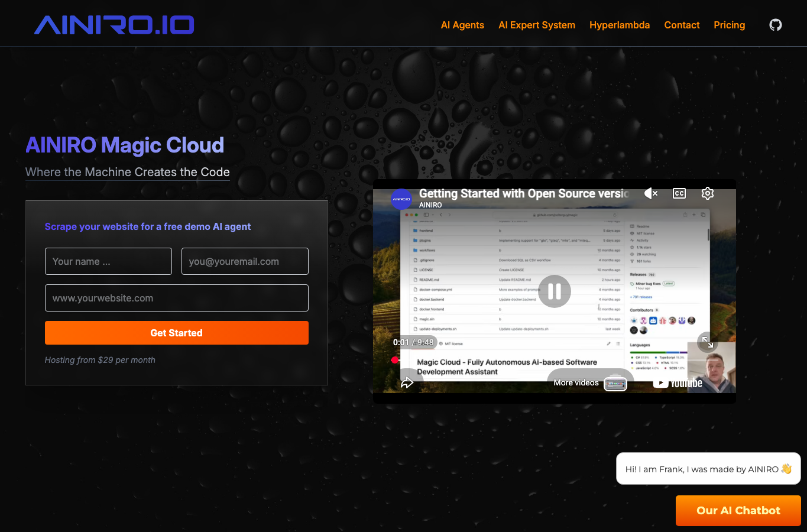Navigate to the Hyperlambda page
807x532 pixels.
click(x=620, y=25)
